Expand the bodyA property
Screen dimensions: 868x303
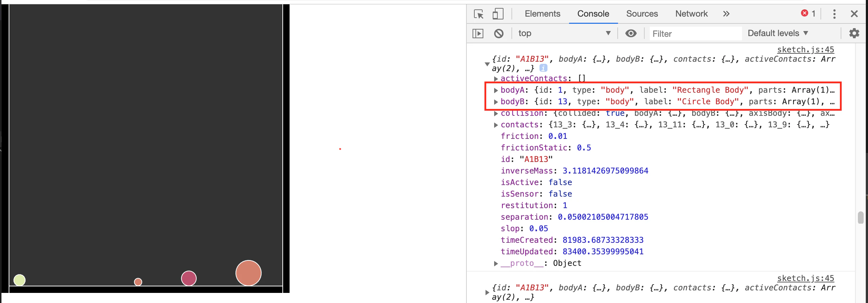tap(496, 90)
